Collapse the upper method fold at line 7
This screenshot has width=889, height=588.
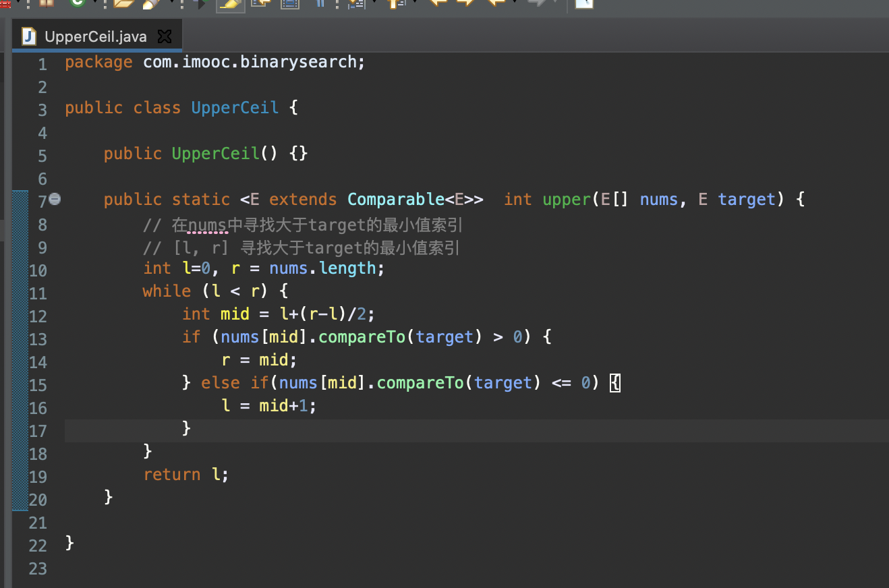(55, 199)
